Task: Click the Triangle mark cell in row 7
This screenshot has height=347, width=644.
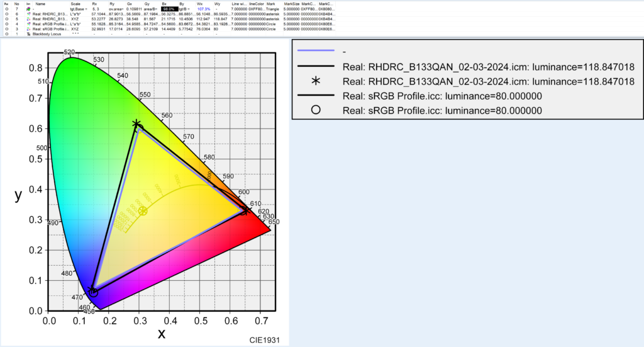Action: click(272, 9)
